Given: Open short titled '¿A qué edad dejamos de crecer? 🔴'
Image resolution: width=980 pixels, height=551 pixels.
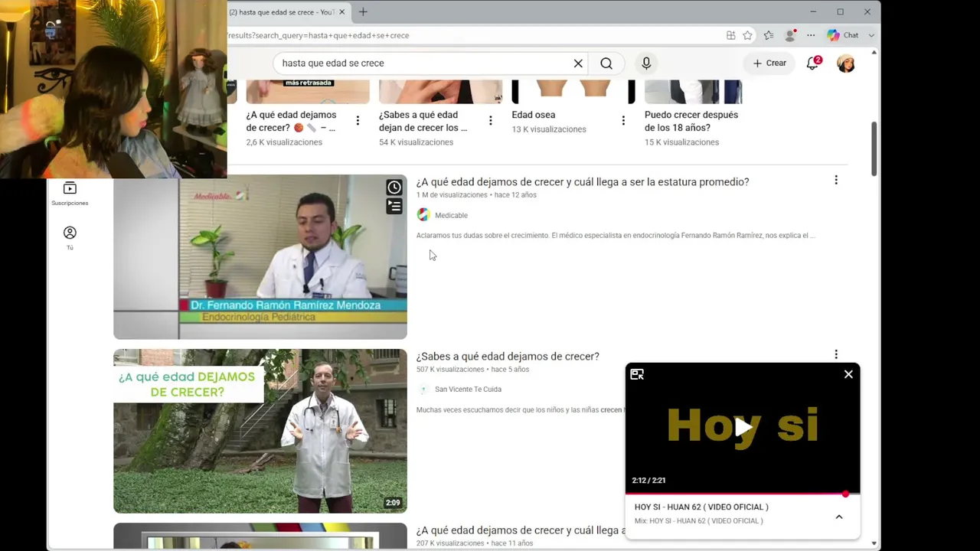Looking at the screenshot, I should point(291,122).
